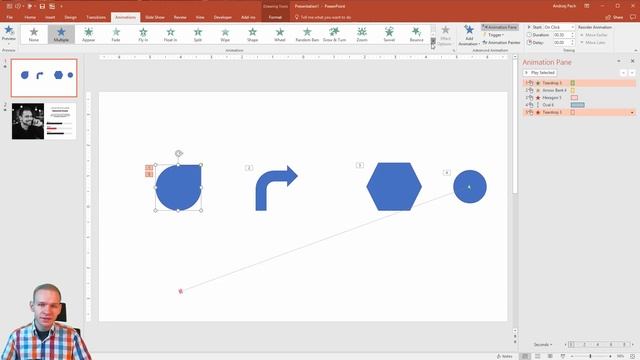This screenshot has height=360, width=640.
Task: Apply the Zoom animation
Action: pos(362,34)
